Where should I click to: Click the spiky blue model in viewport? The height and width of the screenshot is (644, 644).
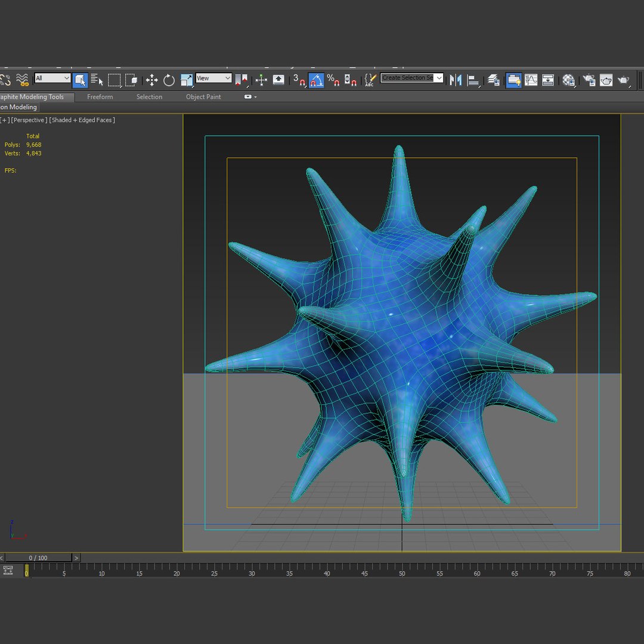coord(401,333)
